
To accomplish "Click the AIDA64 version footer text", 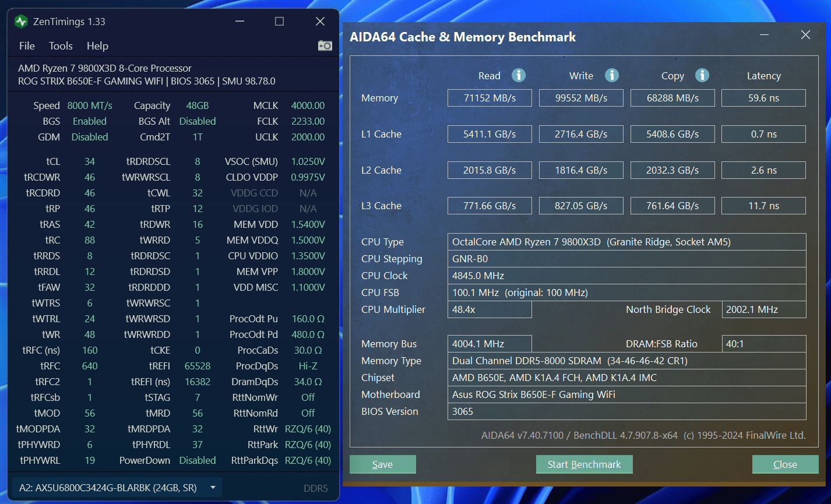I will pyautogui.click(x=643, y=435).
